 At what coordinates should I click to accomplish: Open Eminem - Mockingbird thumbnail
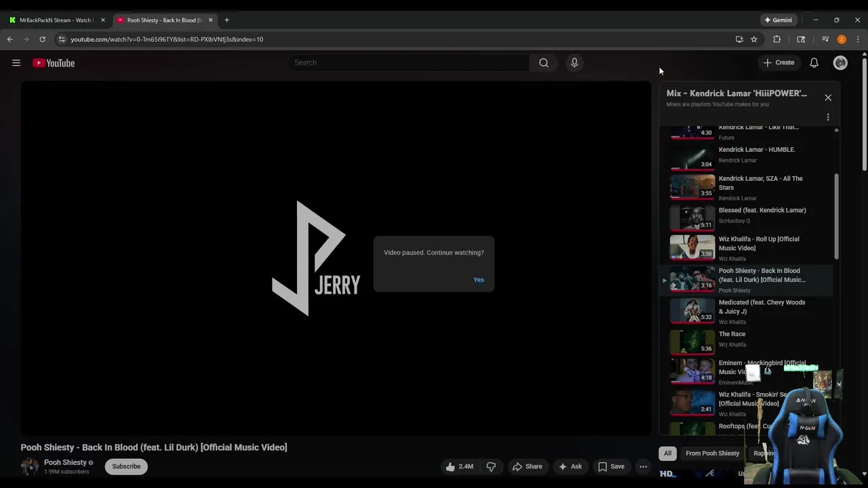692,371
